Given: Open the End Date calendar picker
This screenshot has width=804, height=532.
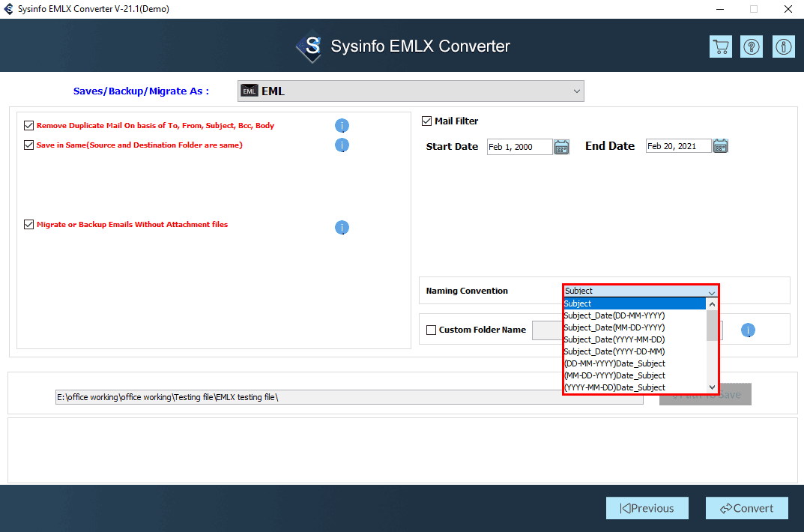Looking at the screenshot, I should [x=720, y=146].
